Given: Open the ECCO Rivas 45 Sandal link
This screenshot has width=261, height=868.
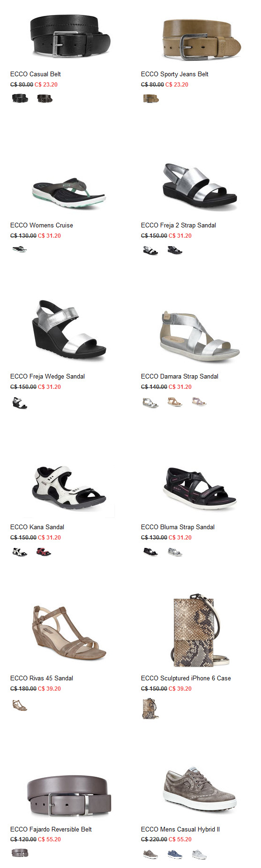Looking at the screenshot, I should coord(42,678).
